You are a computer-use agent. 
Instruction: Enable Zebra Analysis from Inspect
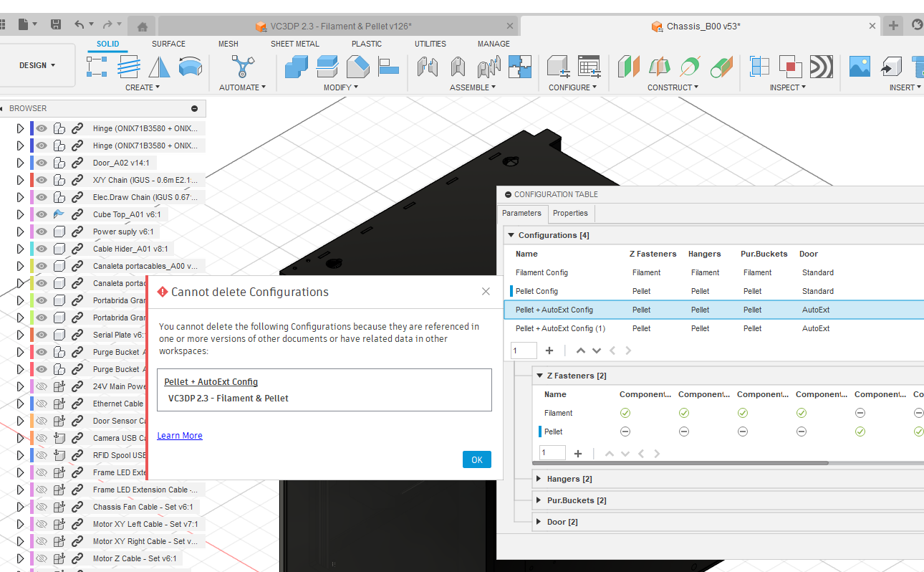pos(821,67)
